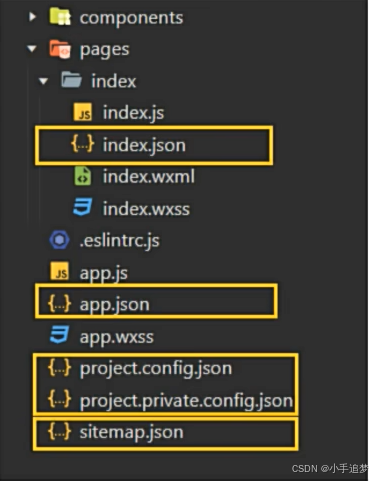
Task: Open the project.config.json file
Action: click(x=156, y=369)
